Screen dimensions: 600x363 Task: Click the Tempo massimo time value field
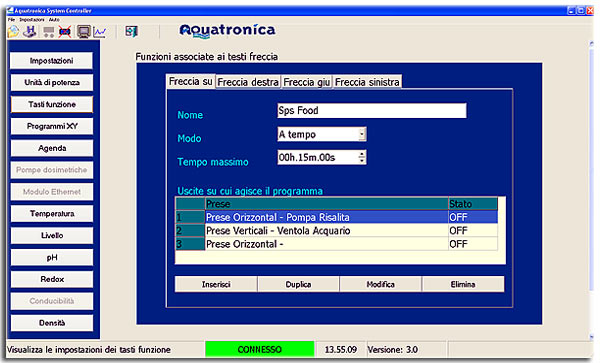[x=318, y=157]
